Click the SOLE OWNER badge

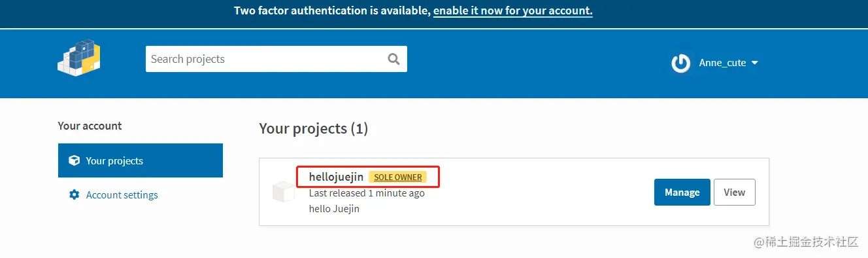pos(398,177)
